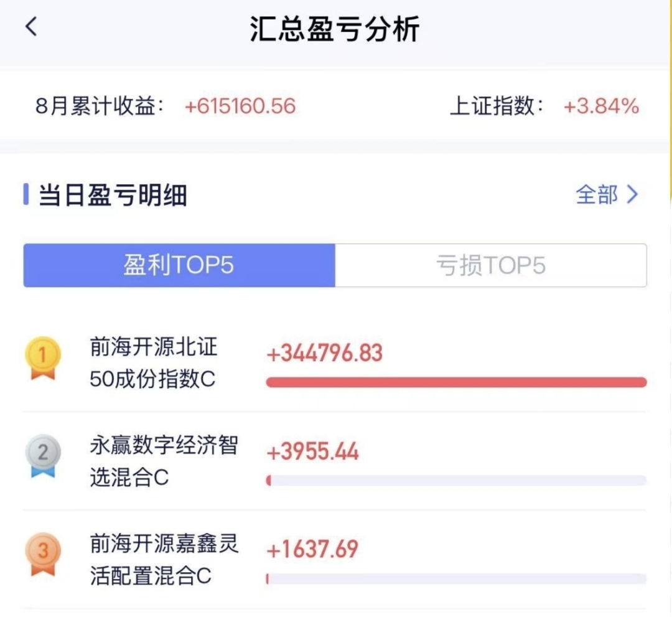Click the +1637.69 profit progress bar
The image size is (672, 617).
tap(456, 579)
